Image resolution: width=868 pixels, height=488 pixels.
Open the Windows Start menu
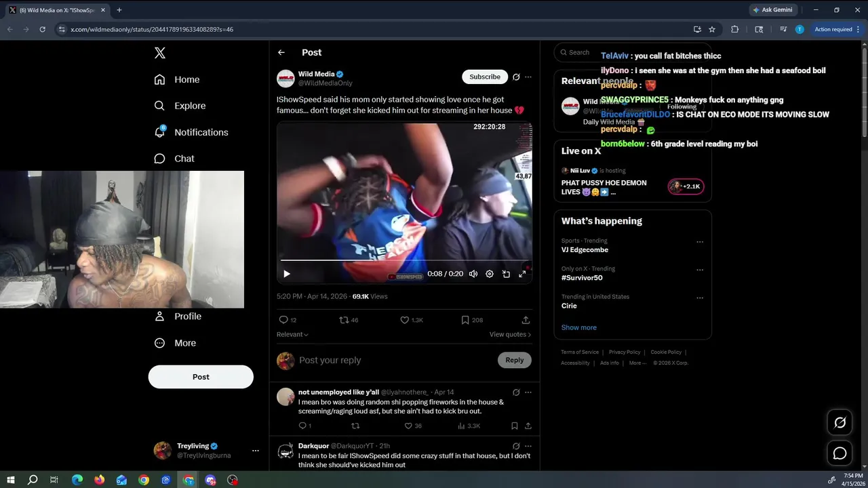point(11,480)
